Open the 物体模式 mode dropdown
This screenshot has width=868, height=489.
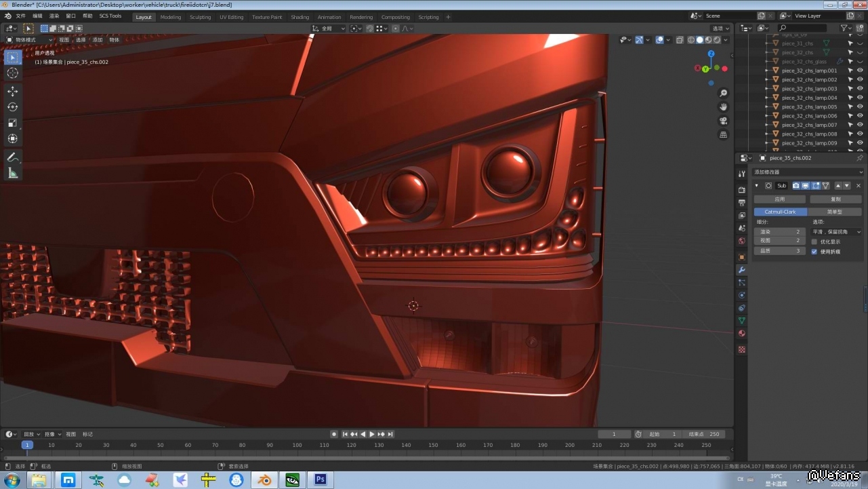point(28,40)
